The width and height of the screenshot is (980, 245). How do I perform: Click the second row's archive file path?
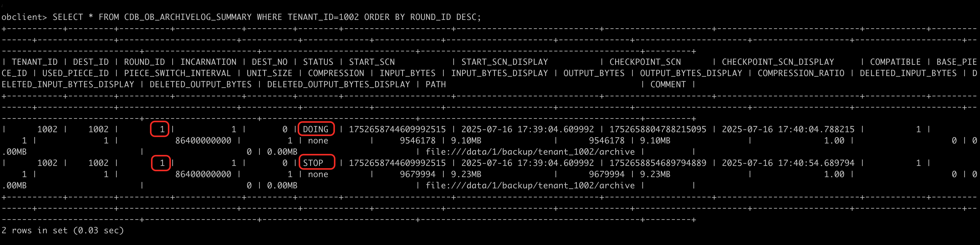pos(530,185)
